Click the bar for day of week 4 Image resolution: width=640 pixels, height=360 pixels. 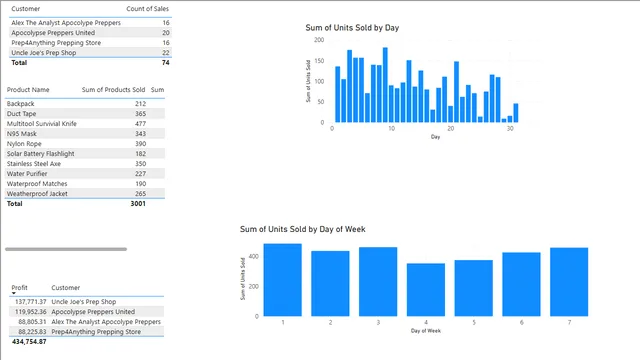(426, 290)
